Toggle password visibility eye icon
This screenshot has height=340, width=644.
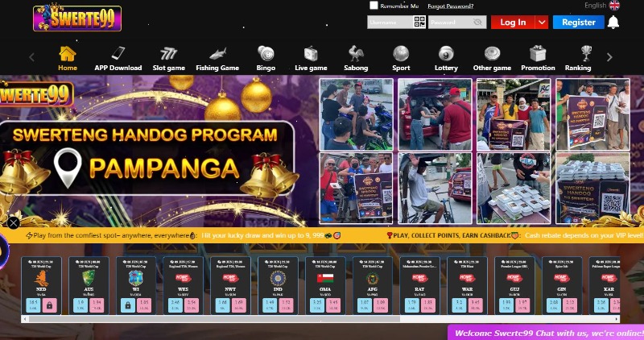tap(479, 23)
